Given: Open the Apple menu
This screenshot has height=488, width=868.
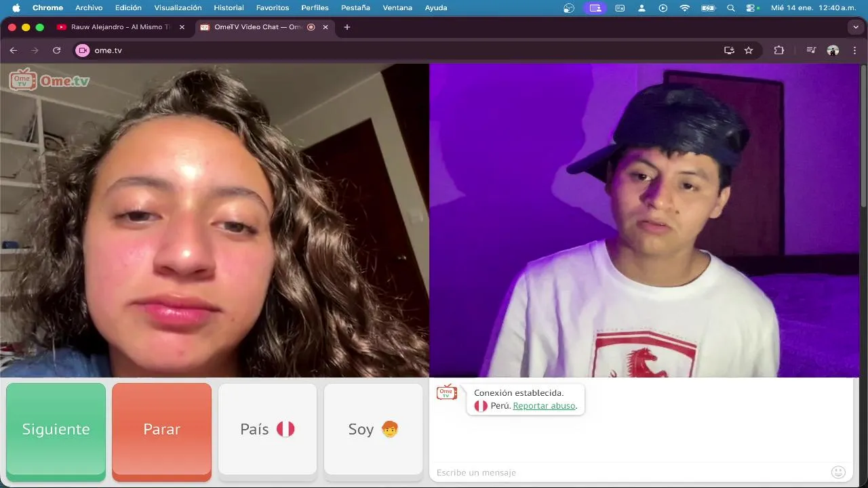Looking at the screenshot, I should point(16,8).
